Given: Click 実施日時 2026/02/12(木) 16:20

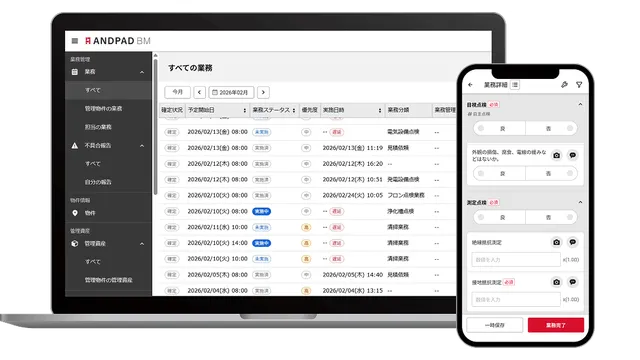Looking at the screenshot, I should tap(353, 164).
